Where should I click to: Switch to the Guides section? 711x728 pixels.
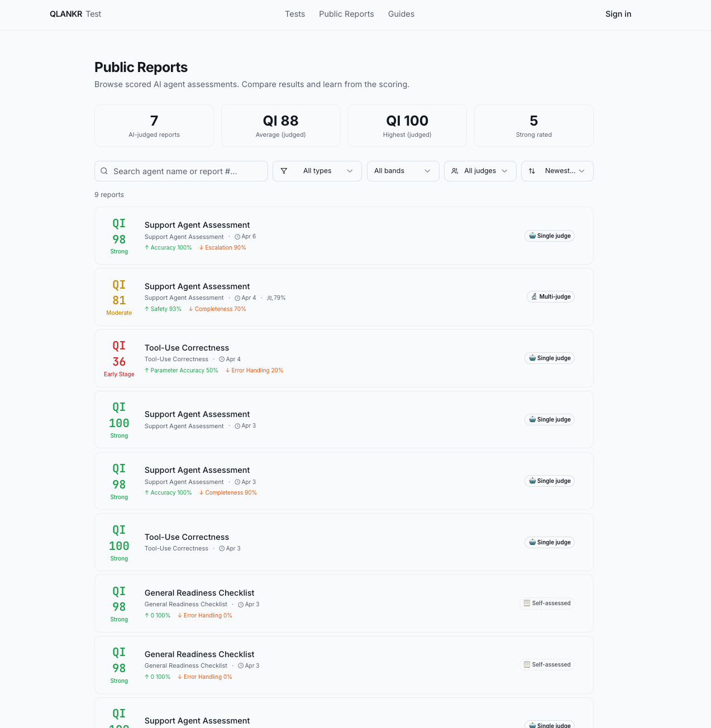click(401, 14)
